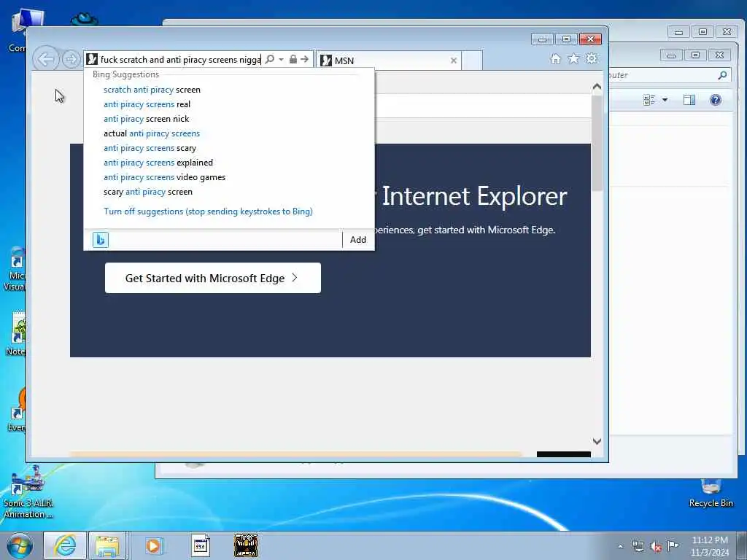Select the Bing search provider icon

click(101, 239)
